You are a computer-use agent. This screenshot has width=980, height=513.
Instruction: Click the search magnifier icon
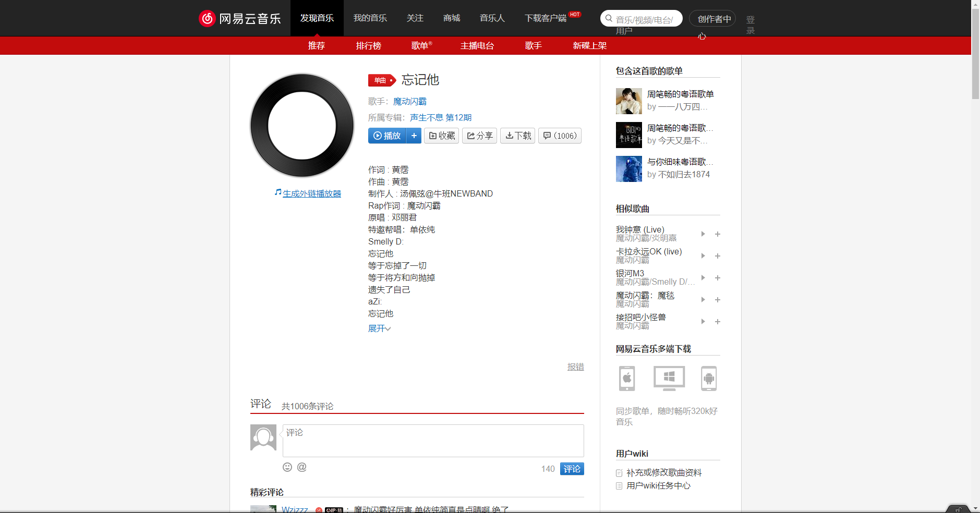click(x=609, y=18)
